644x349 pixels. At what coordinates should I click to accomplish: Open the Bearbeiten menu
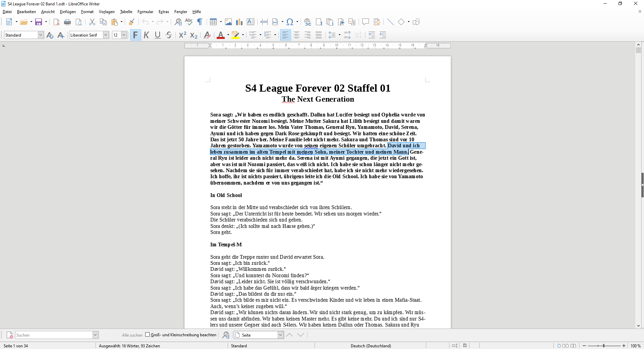coord(26,12)
